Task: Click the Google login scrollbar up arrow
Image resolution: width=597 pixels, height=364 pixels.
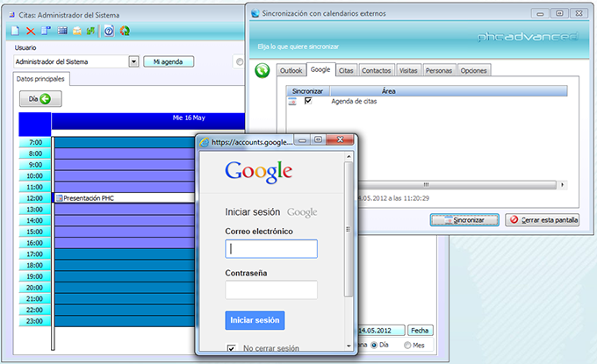Action: point(349,156)
